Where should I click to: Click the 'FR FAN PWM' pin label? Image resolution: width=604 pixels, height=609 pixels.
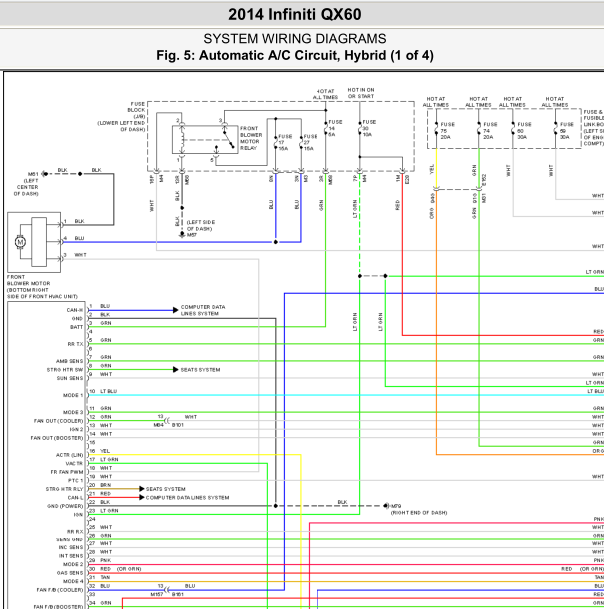tap(67, 472)
